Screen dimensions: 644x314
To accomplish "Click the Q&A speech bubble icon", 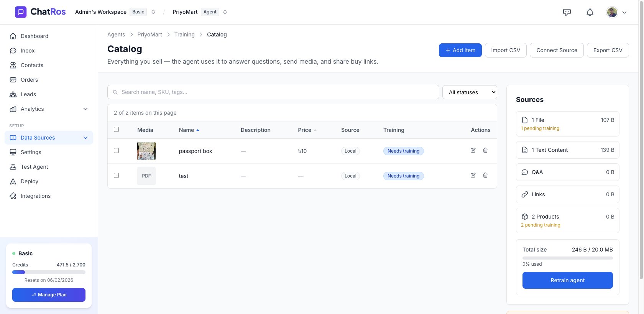I will (x=525, y=172).
